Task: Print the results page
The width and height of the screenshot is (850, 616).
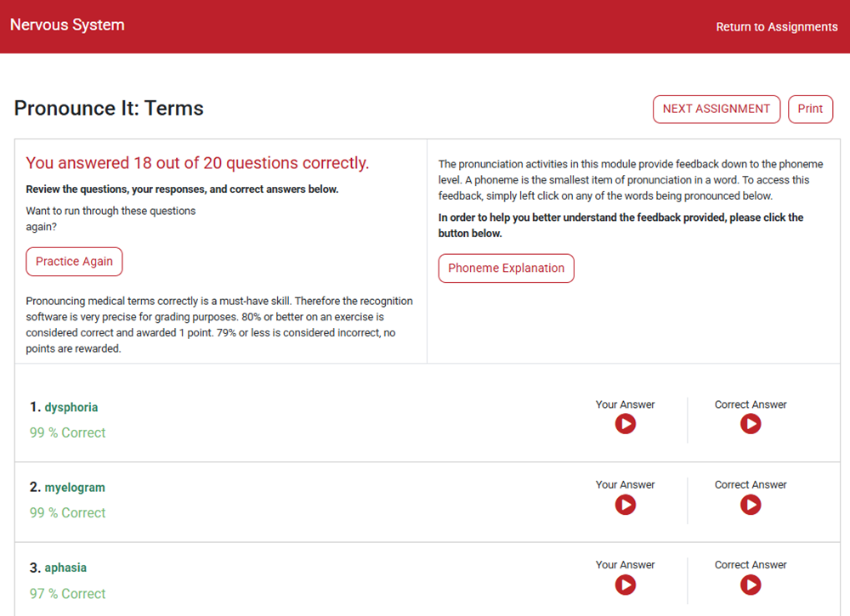Action: click(x=810, y=109)
